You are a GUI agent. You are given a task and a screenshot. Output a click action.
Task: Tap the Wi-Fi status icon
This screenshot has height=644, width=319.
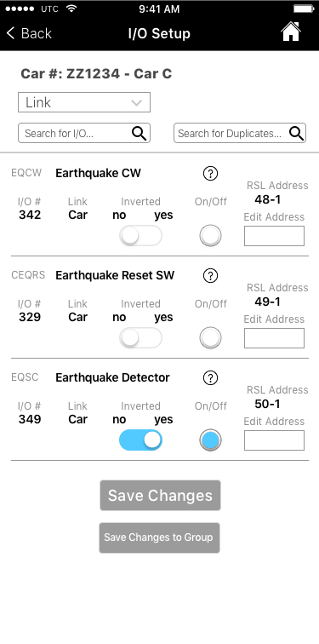(71, 9)
